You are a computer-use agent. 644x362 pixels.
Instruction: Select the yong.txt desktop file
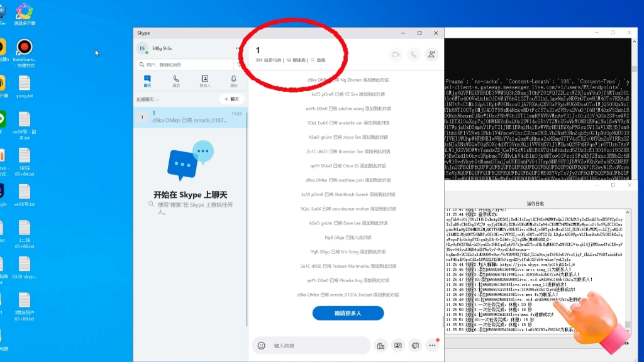pos(25,87)
